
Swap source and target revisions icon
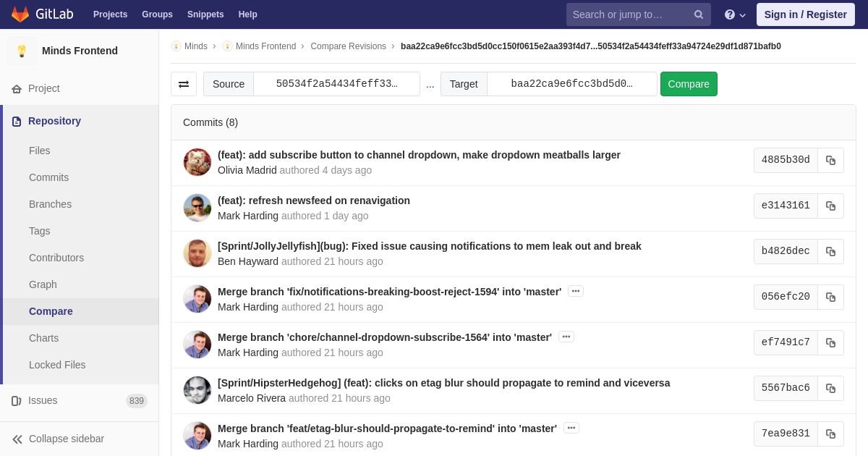(184, 84)
